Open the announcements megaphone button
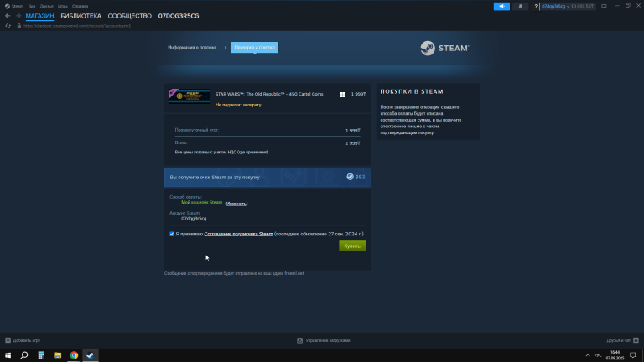This screenshot has width=644, height=362. [x=501, y=6]
